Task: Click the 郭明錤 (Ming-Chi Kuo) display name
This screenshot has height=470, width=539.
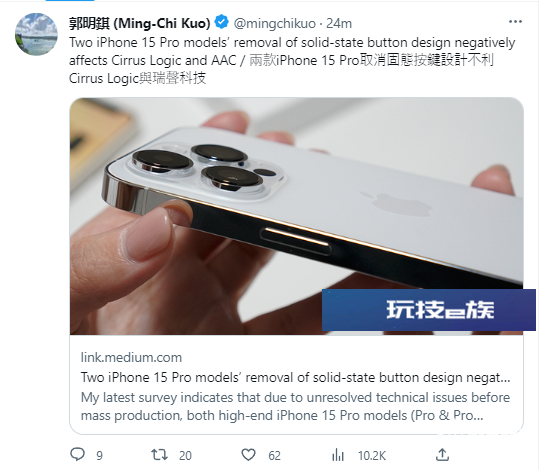Action: click(140, 23)
